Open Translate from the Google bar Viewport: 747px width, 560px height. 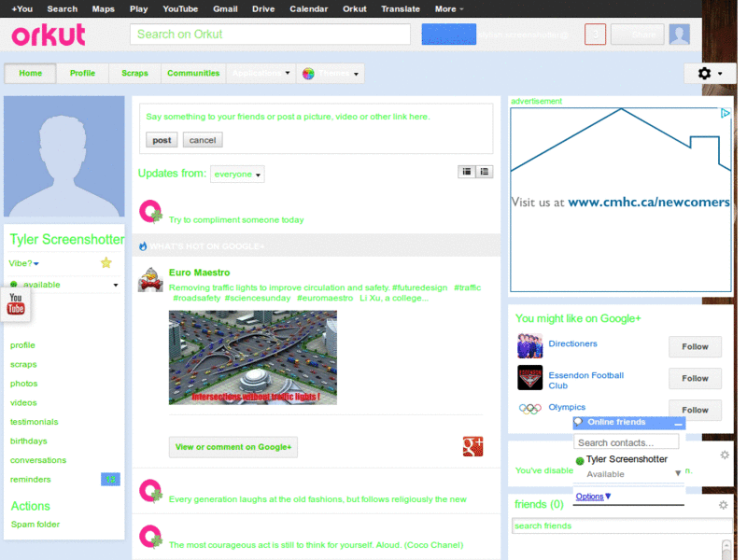pyautogui.click(x=401, y=9)
